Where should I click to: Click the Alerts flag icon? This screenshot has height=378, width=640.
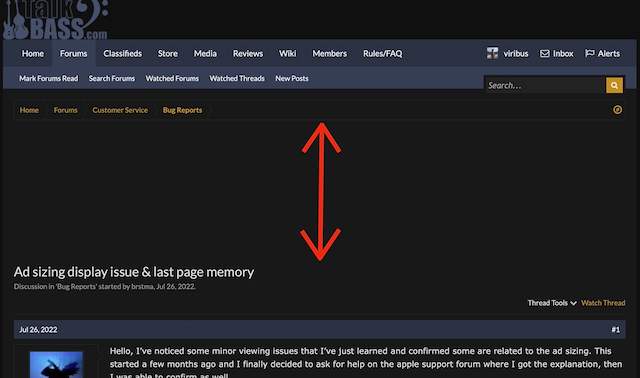coord(589,53)
